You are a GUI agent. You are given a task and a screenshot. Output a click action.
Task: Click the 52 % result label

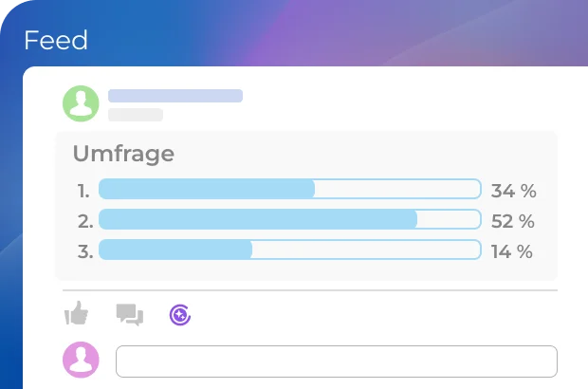(x=513, y=221)
